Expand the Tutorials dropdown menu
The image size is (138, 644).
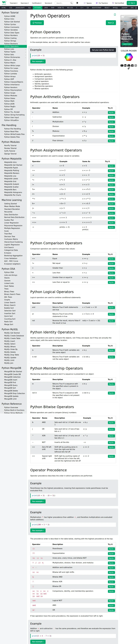[x=14, y=3]
